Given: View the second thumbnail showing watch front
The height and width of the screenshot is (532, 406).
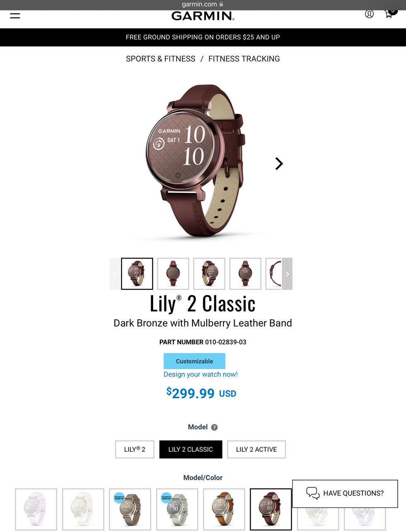Looking at the screenshot, I should pyautogui.click(x=173, y=274).
